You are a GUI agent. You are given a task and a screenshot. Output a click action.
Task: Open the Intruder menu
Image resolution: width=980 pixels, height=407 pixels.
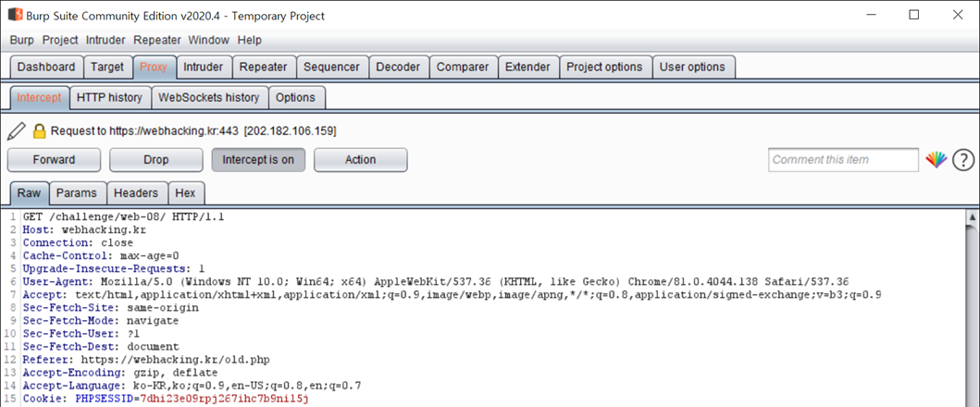coord(105,40)
